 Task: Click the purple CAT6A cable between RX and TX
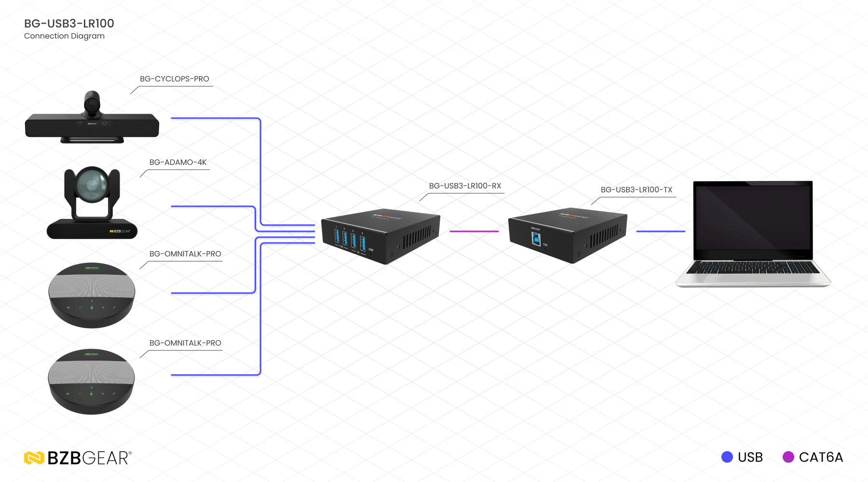(x=474, y=231)
